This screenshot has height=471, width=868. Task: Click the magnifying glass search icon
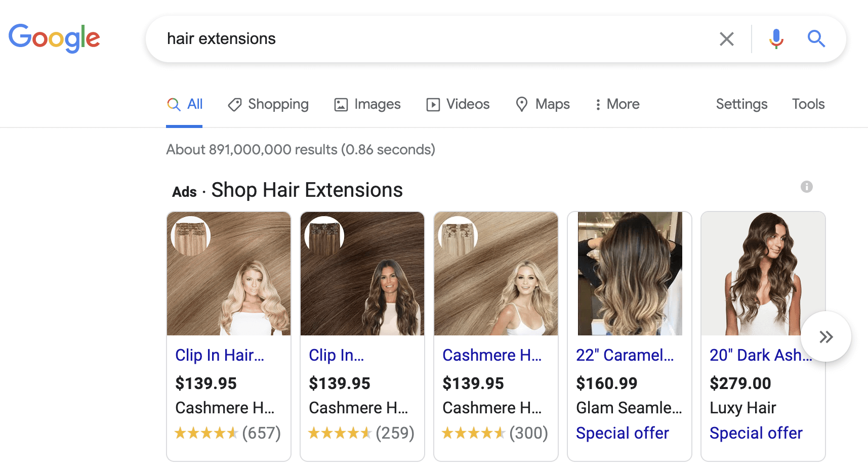(816, 38)
